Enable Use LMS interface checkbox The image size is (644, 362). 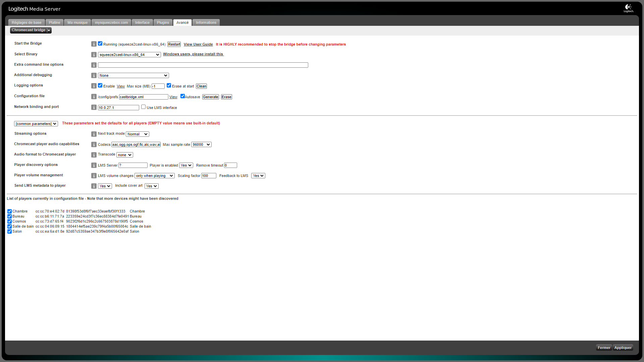tap(143, 107)
